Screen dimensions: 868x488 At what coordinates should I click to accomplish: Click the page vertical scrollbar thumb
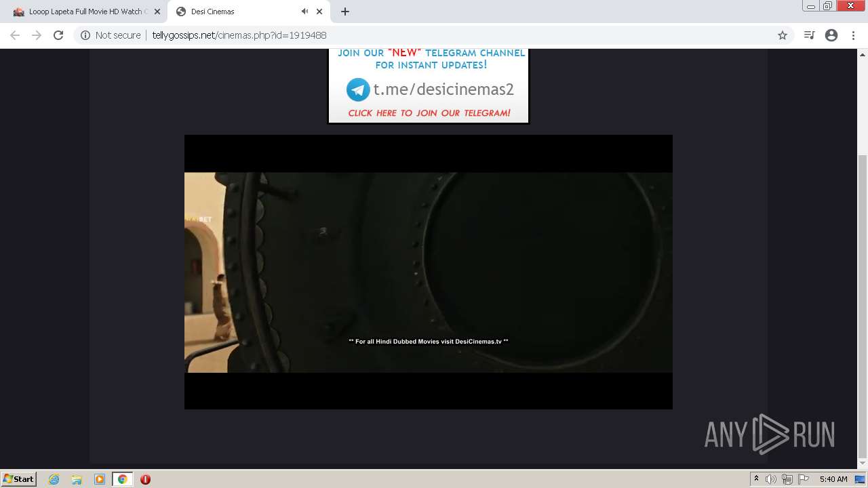(x=863, y=306)
